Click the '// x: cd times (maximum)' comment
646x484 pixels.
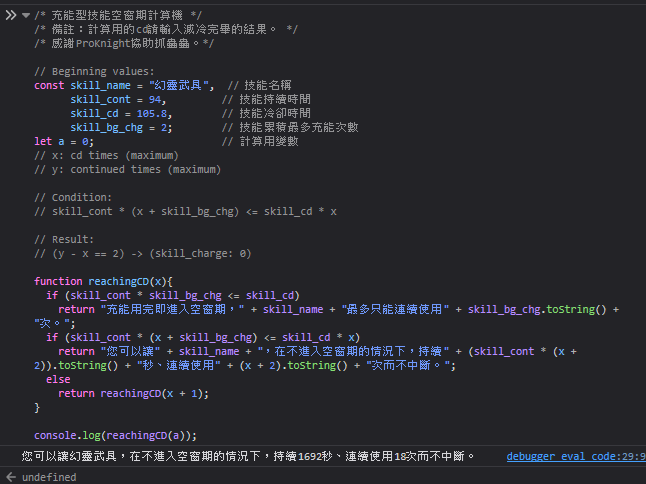[106, 155]
